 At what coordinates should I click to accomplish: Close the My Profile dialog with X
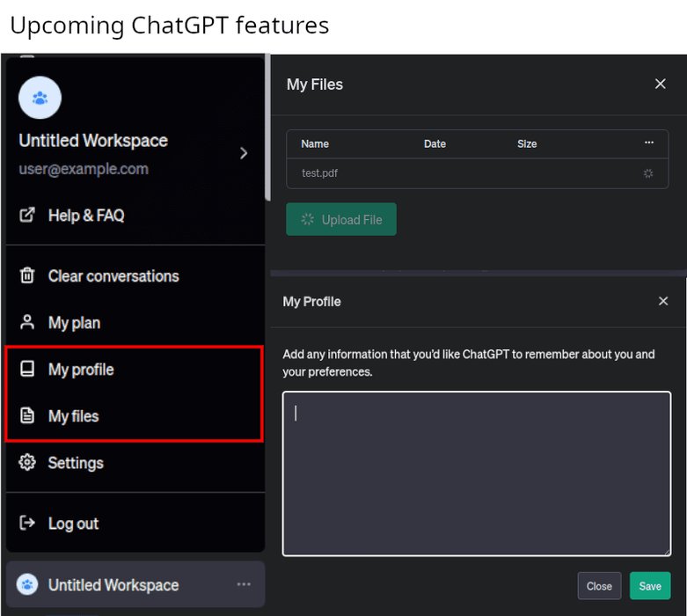[x=663, y=301]
